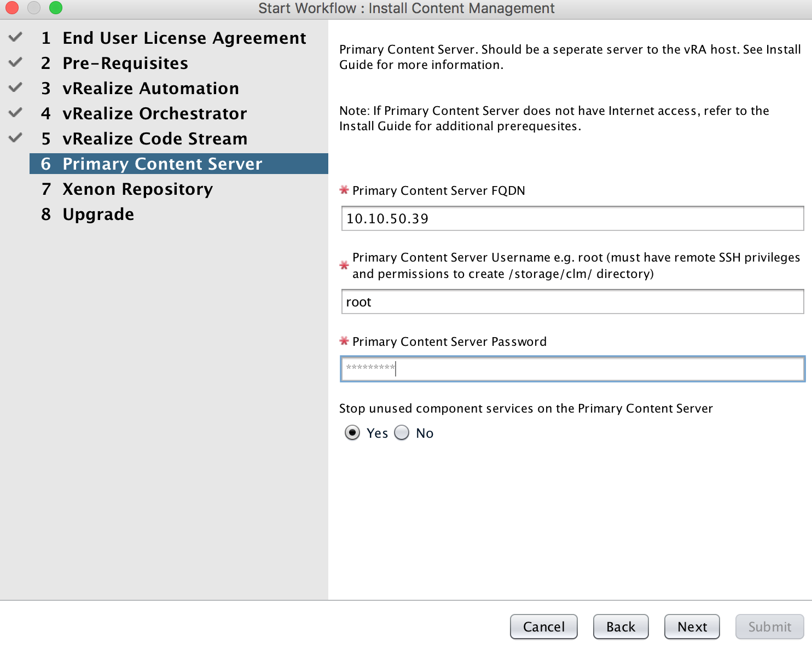The height and width of the screenshot is (649, 812).
Task: Select Primary Content Server step
Action: (x=162, y=164)
